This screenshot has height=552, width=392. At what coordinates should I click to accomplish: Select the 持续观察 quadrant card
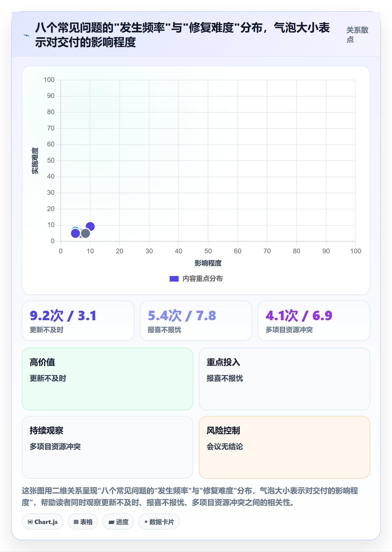pyautogui.click(x=108, y=447)
